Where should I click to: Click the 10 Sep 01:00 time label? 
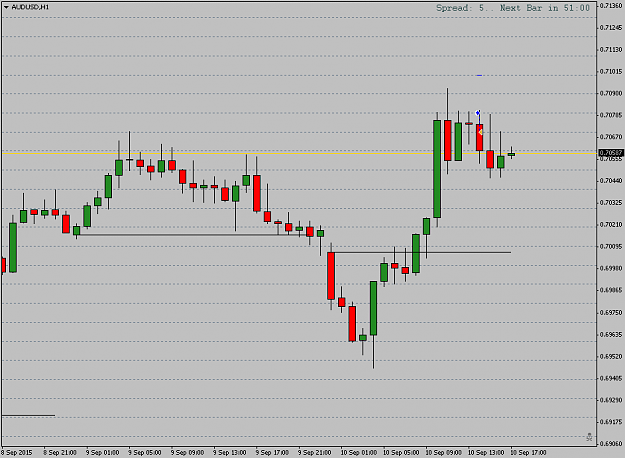click(x=358, y=453)
